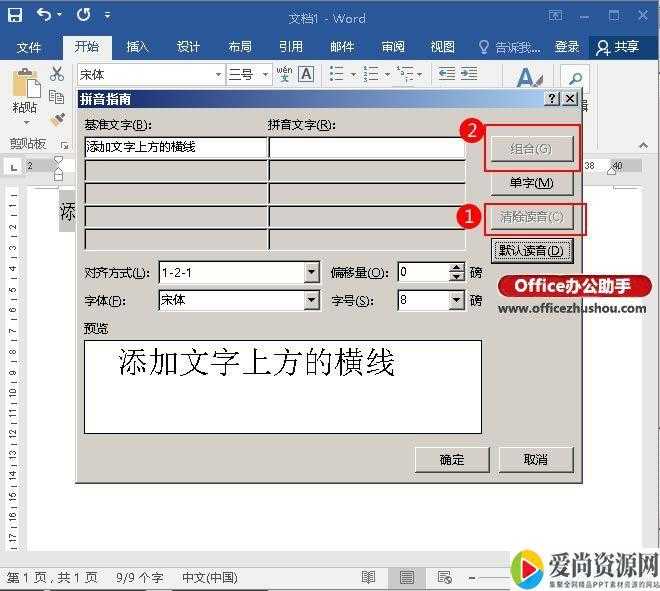The width and height of the screenshot is (660, 591).
Task: Click the Cut scissors icon
Action: (x=57, y=74)
